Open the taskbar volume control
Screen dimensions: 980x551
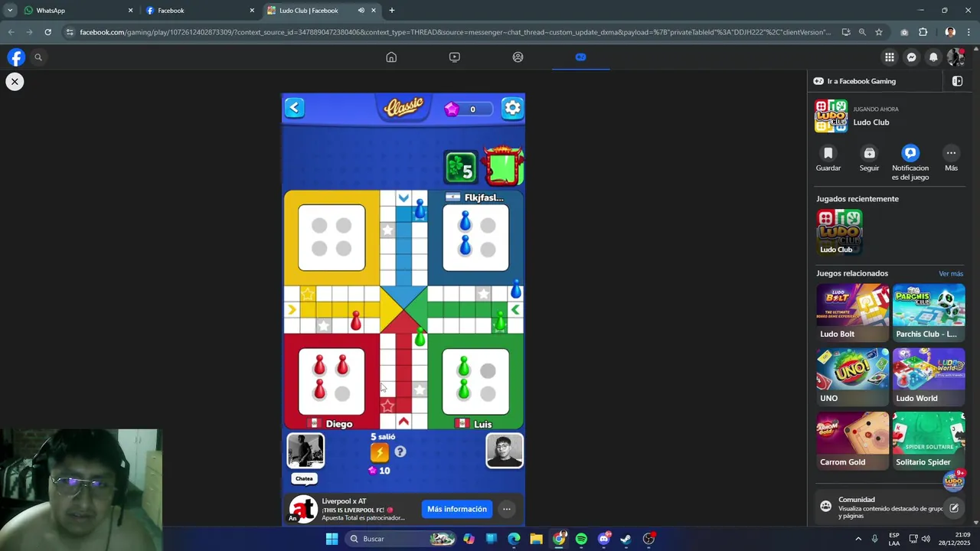pos(926,539)
